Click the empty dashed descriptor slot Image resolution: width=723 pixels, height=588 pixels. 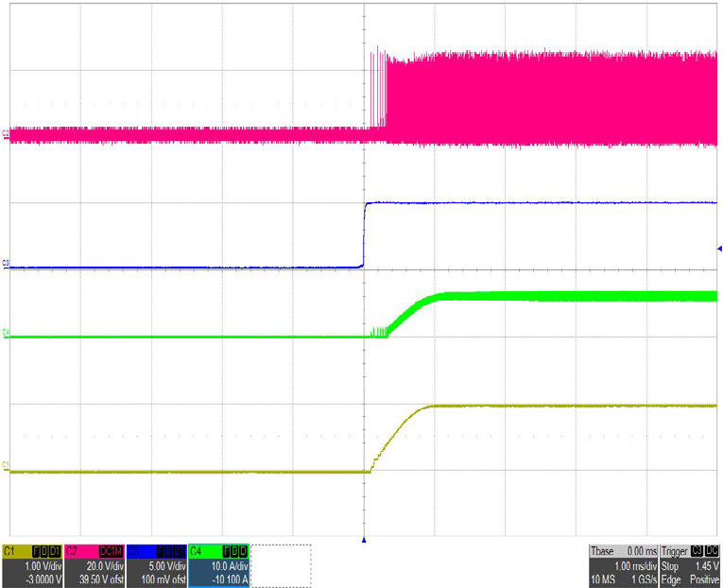(x=281, y=564)
